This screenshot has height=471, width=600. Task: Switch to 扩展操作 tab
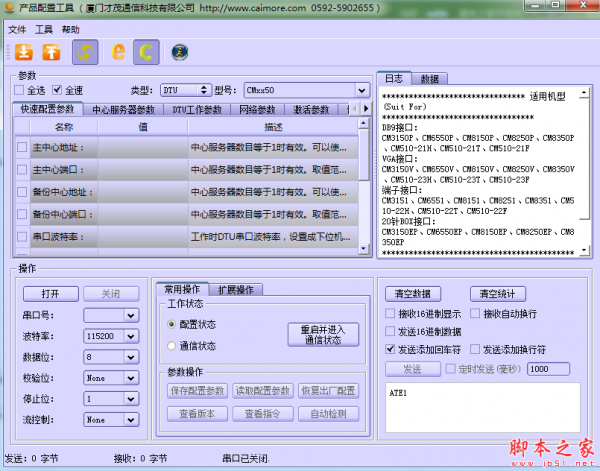click(236, 290)
